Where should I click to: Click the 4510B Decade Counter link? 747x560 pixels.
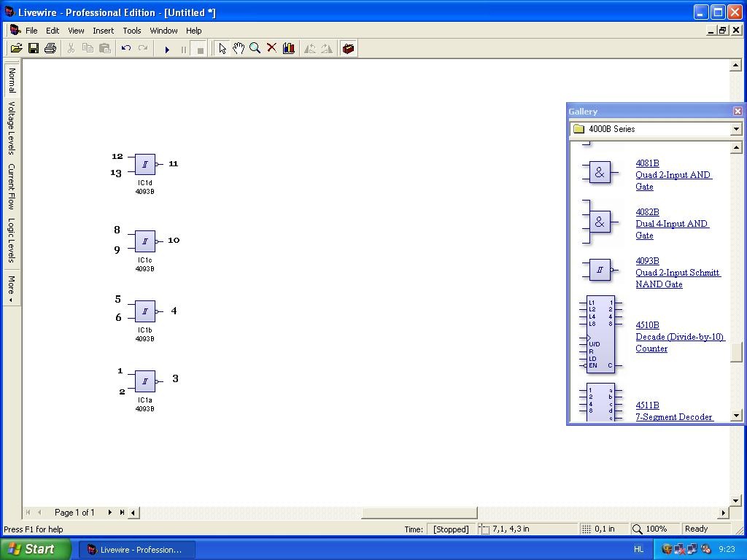[x=680, y=337]
